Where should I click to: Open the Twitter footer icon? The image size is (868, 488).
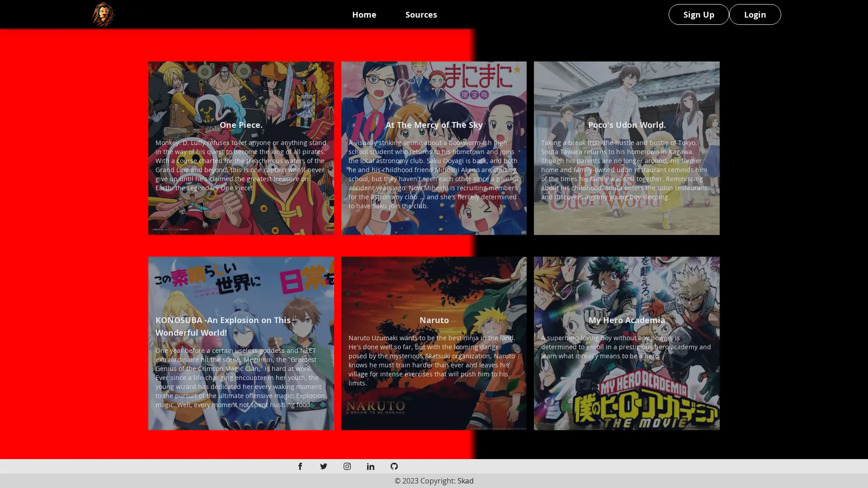[x=324, y=466]
